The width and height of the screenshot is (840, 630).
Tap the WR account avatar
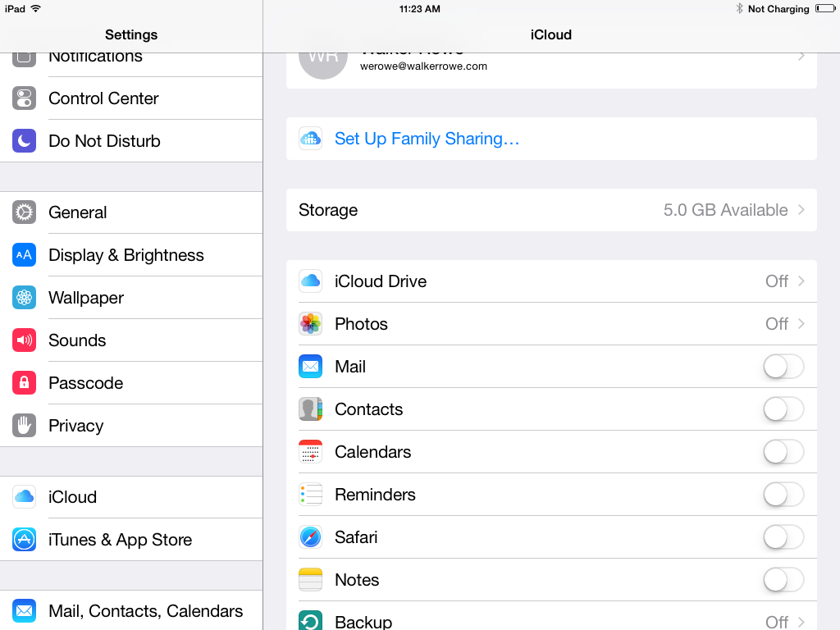[323, 64]
